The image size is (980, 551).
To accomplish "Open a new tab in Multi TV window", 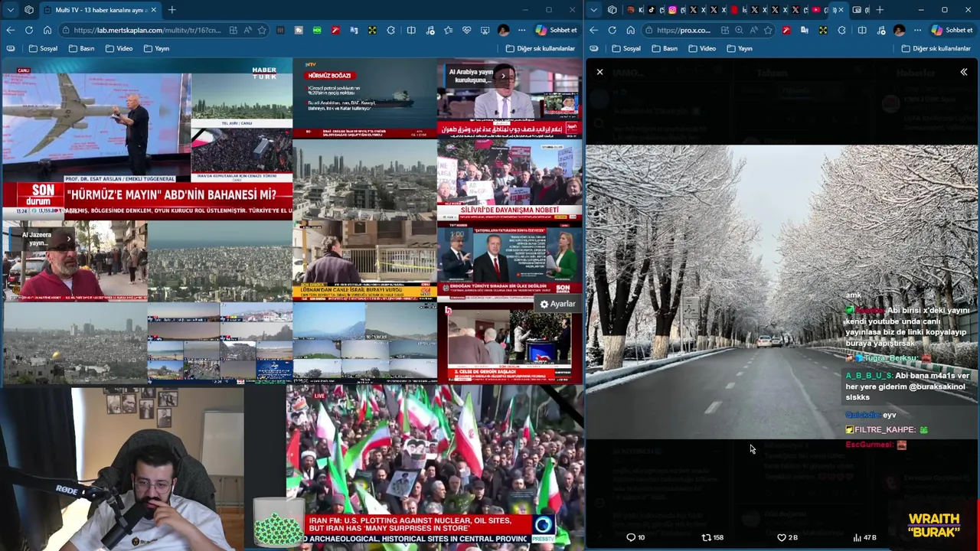I will [172, 10].
